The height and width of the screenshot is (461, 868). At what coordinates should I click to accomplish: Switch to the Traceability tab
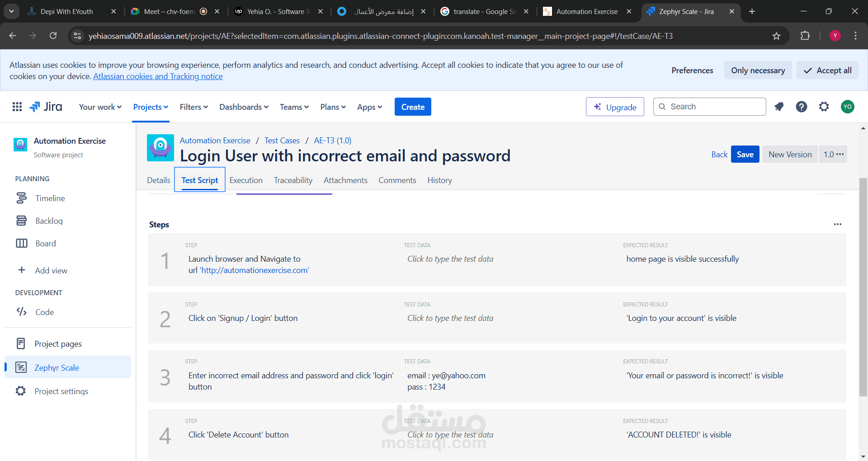click(293, 180)
